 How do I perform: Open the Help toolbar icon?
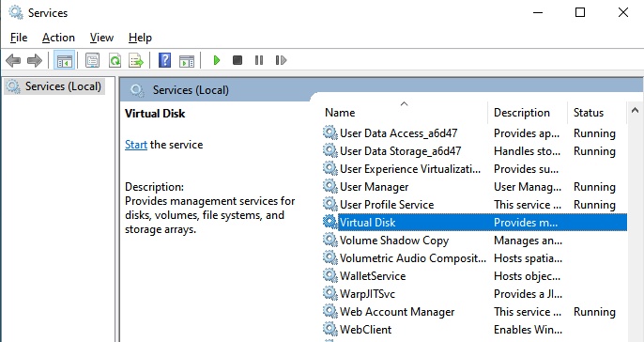point(164,60)
